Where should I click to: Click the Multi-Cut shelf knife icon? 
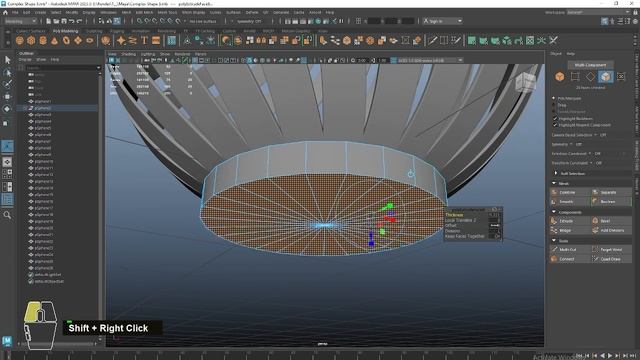point(432,40)
